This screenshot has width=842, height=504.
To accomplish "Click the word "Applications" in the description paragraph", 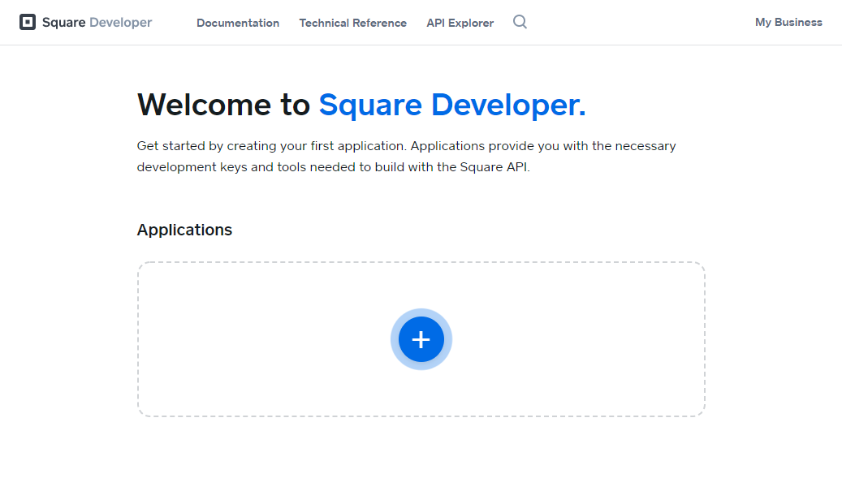I will [x=447, y=146].
